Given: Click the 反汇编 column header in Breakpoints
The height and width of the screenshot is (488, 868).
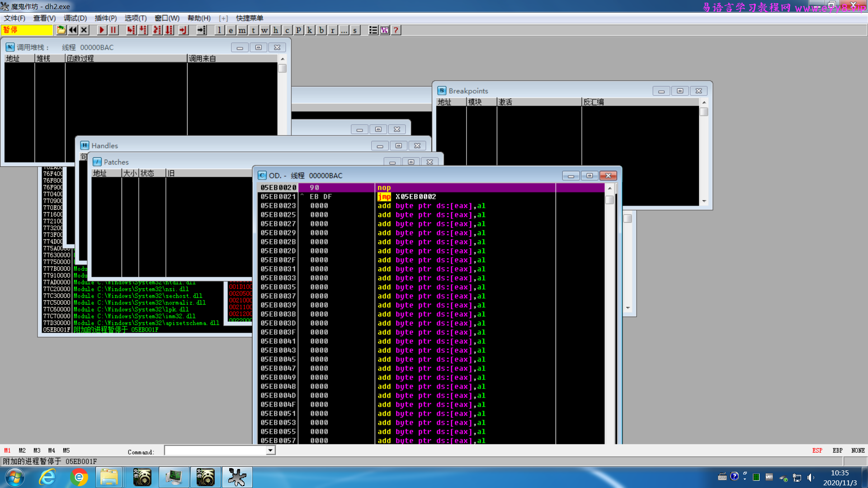Looking at the screenshot, I should (x=640, y=102).
